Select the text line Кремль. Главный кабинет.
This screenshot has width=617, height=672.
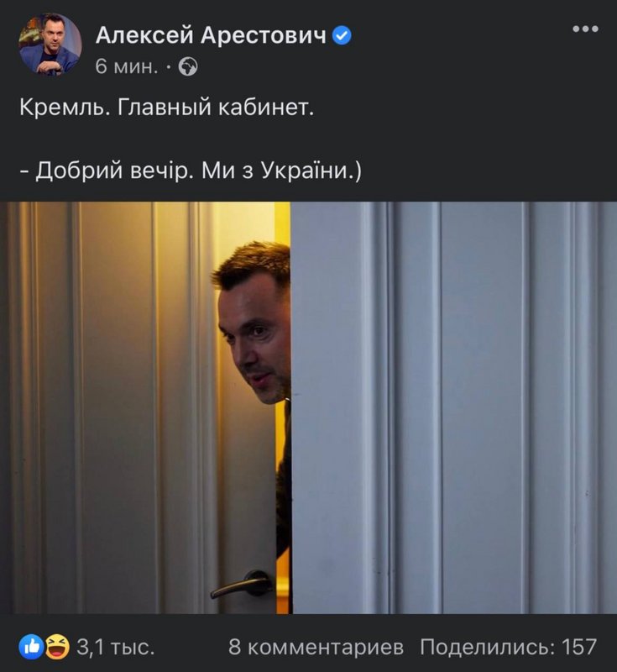point(166,108)
